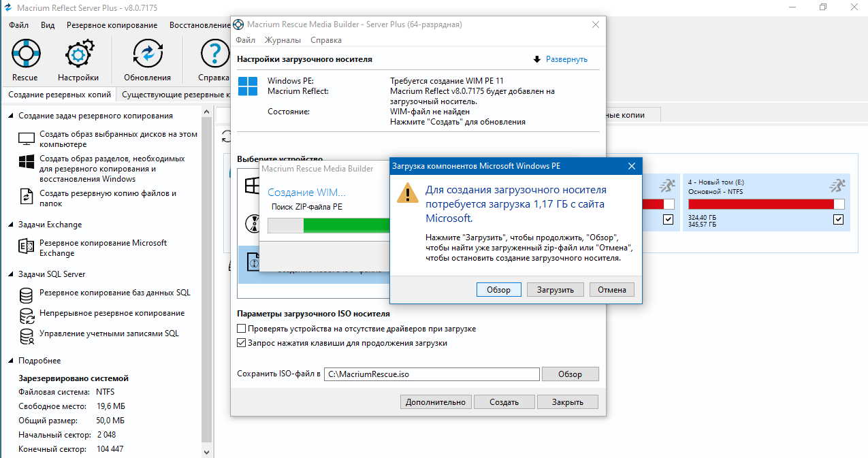Click the Дополнительно button
This screenshot has height=458, width=868.
(436, 402)
